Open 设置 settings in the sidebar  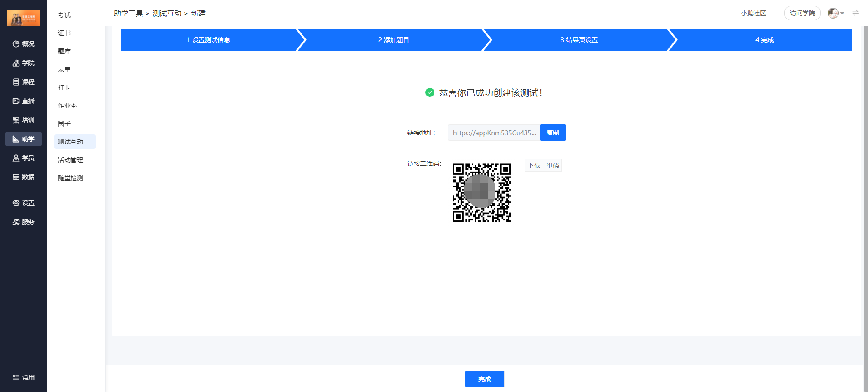(x=24, y=203)
